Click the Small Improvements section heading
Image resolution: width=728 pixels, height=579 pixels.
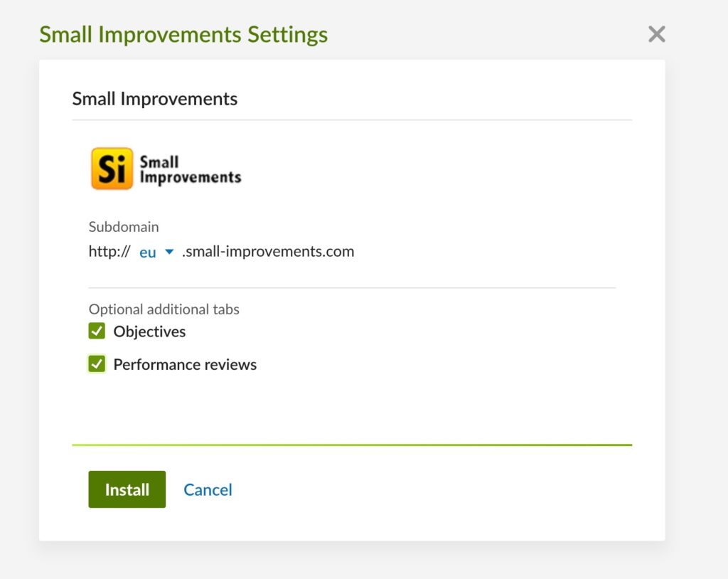(154, 99)
